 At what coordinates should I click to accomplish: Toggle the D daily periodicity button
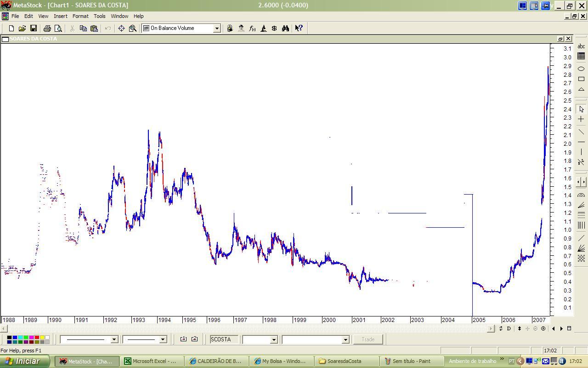pyautogui.click(x=509, y=328)
